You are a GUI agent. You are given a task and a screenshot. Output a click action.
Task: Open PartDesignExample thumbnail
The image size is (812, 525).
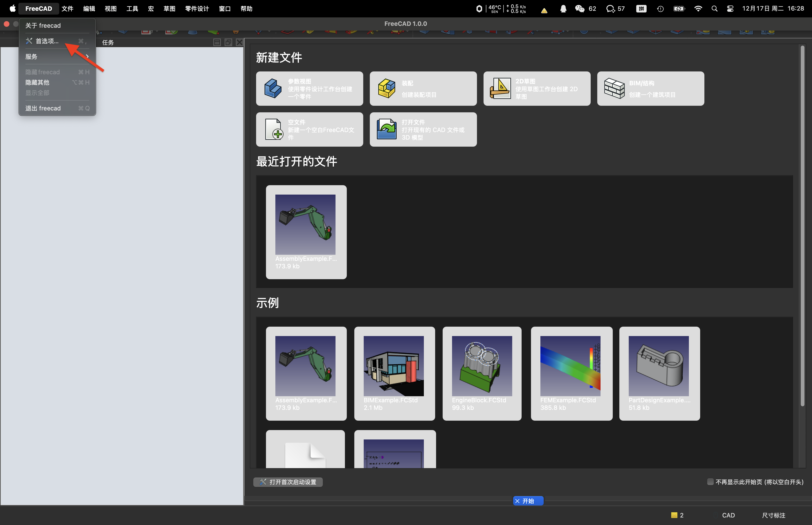(x=659, y=374)
